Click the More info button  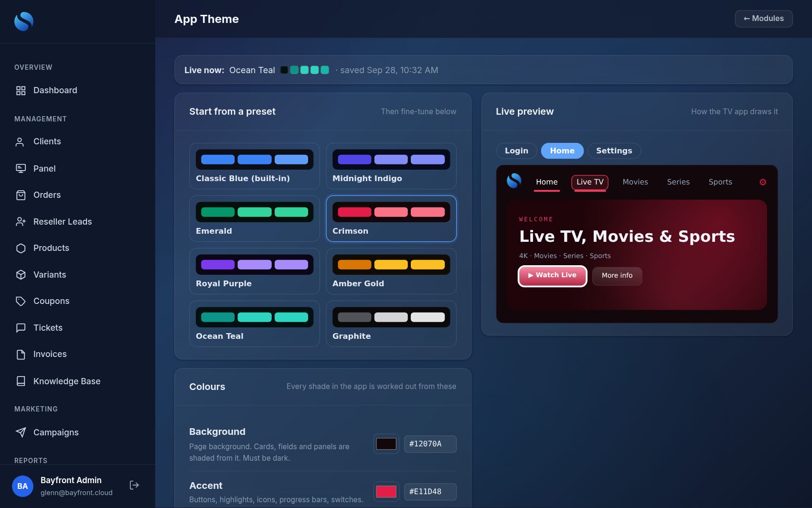coord(617,276)
